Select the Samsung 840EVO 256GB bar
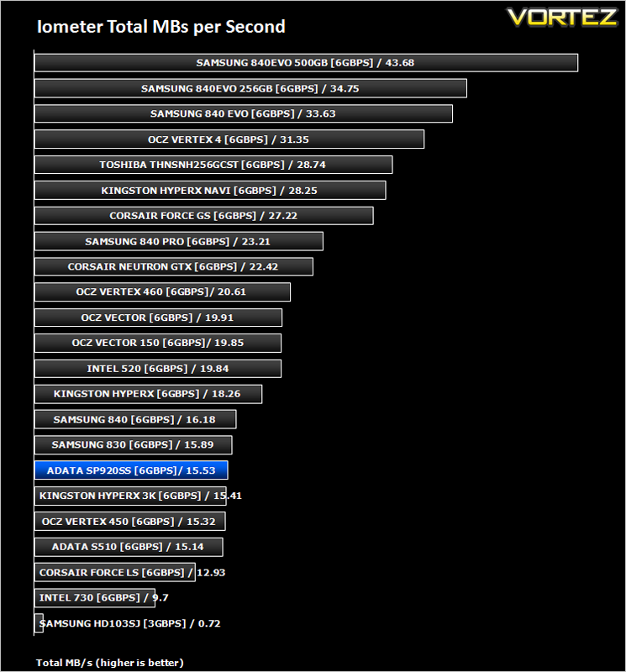626x672 pixels. tap(250, 88)
